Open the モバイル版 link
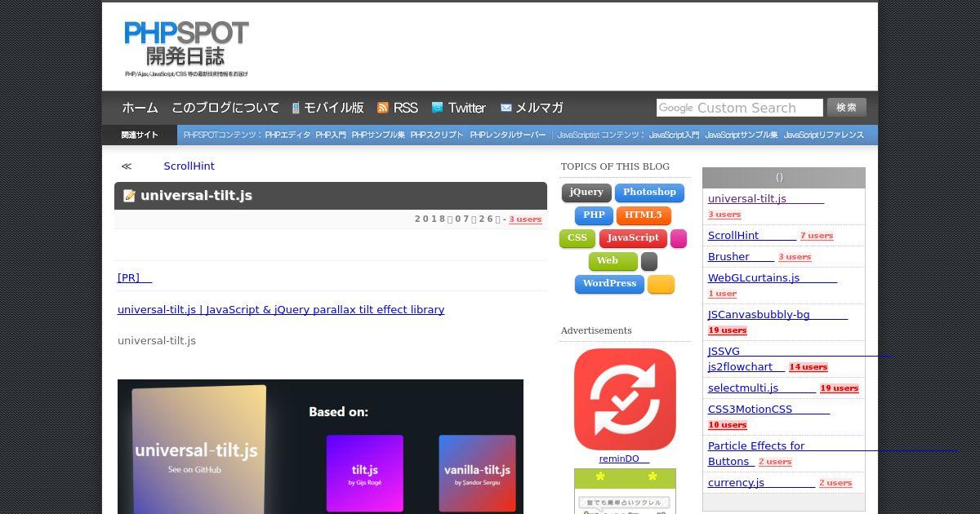The width and height of the screenshot is (980, 514). (334, 108)
